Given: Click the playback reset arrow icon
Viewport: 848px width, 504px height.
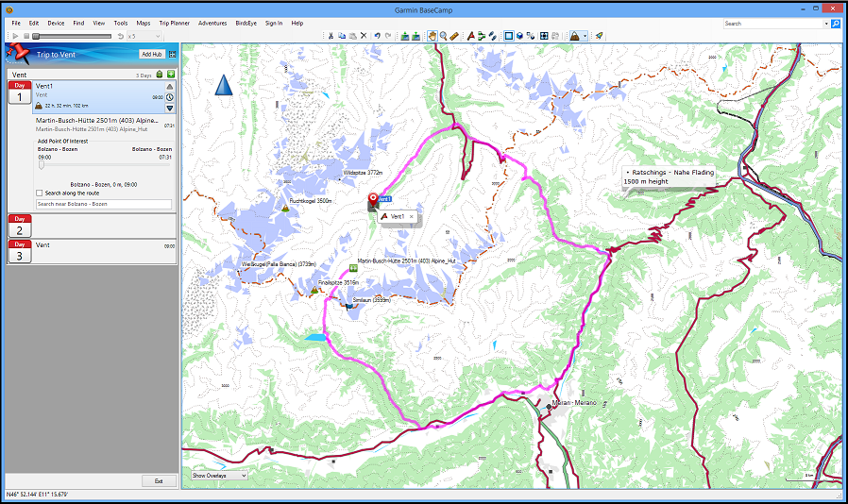Looking at the screenshot, I should 121,36.
